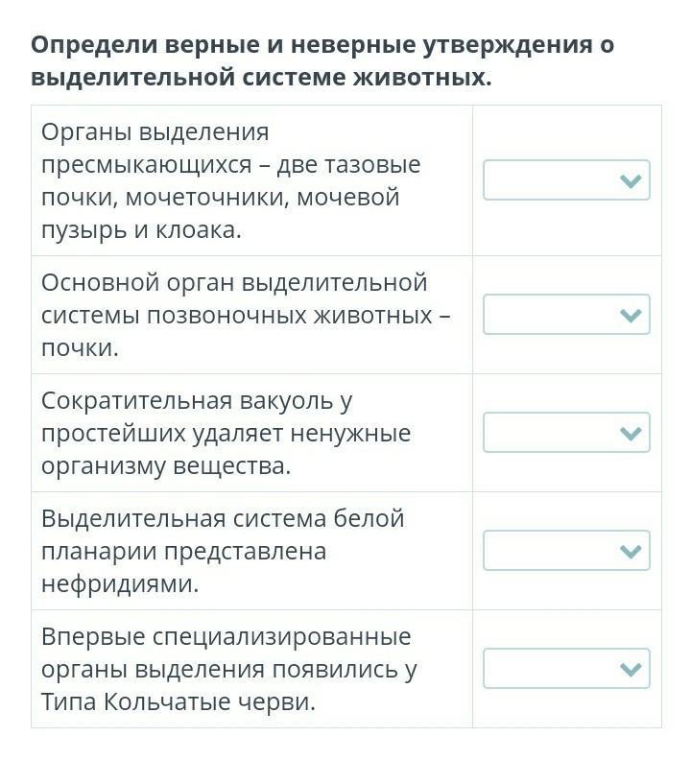Click chevron arrow beside Кольчатые черви statement
This screenshot has height=784, width=691.
[631, 669]
